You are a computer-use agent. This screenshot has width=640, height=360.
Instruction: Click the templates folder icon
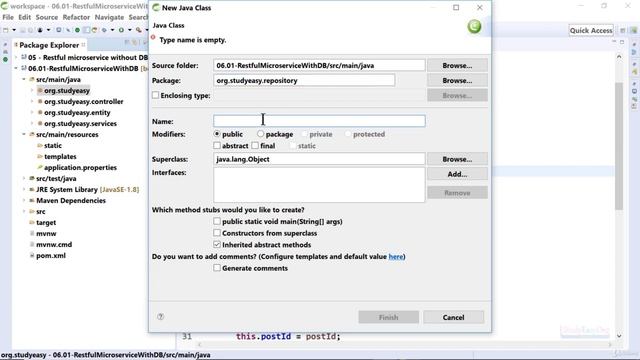tap(40, 156)
